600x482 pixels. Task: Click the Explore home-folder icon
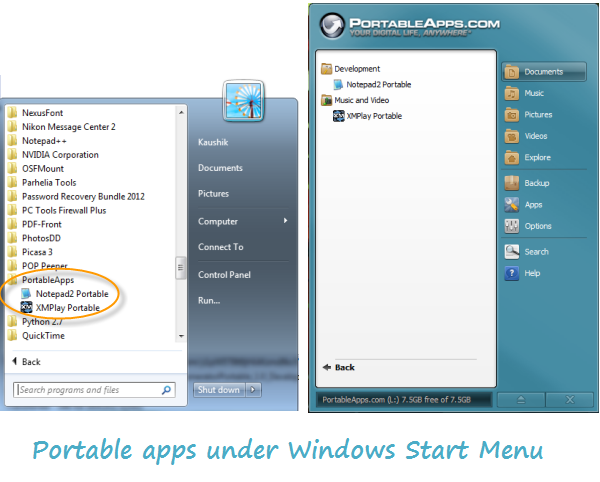pos(512,157)
